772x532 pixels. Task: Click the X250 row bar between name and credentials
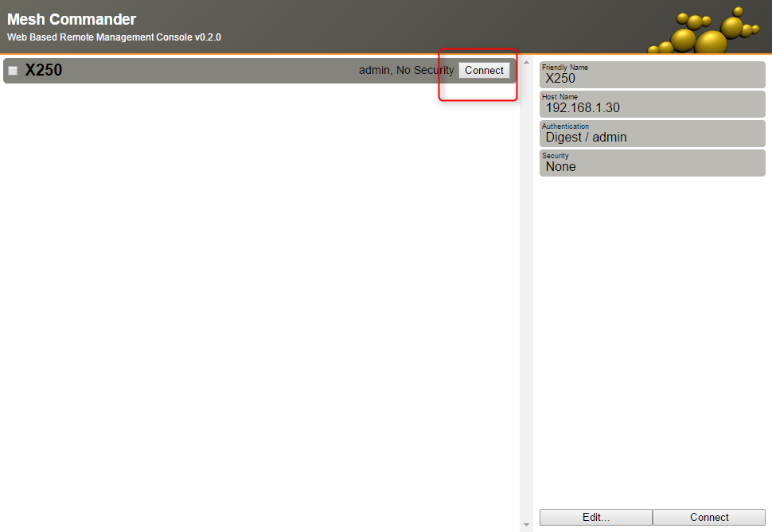tap(207, 71)
